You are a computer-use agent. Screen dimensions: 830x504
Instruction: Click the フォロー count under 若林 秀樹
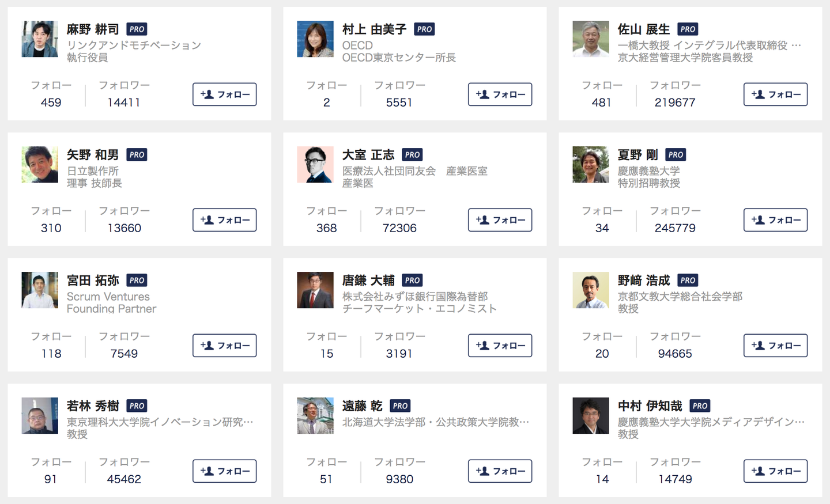pos(51,479)
